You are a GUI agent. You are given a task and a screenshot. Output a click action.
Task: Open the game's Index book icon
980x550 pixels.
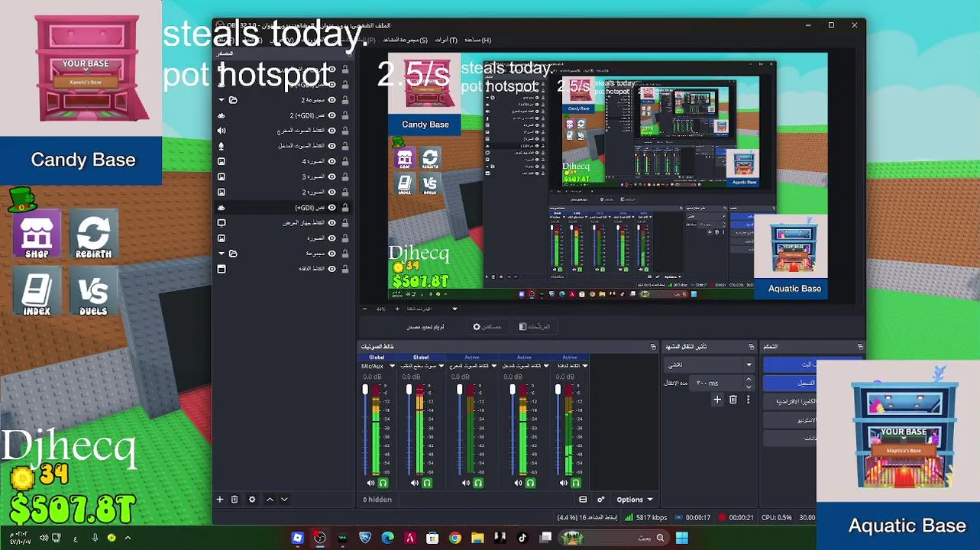point(36,291)
